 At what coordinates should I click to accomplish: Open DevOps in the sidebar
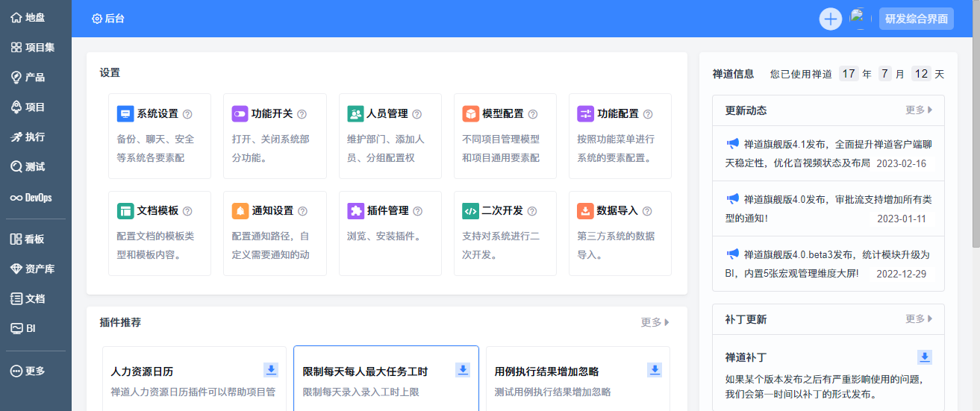pyautogui.click(x=31, y=198)
